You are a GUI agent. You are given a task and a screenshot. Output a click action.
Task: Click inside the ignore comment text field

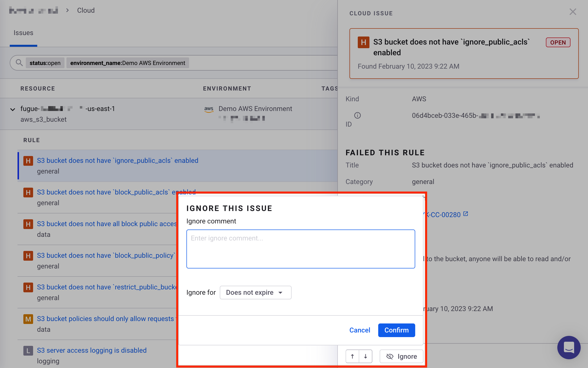point(301,249)
